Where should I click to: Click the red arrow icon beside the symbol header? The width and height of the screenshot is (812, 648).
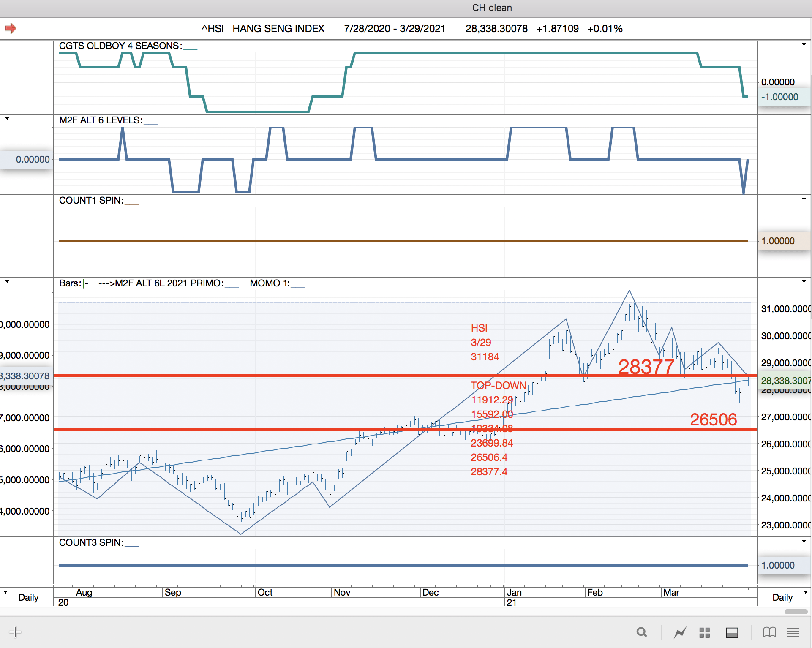coord(11,28)
